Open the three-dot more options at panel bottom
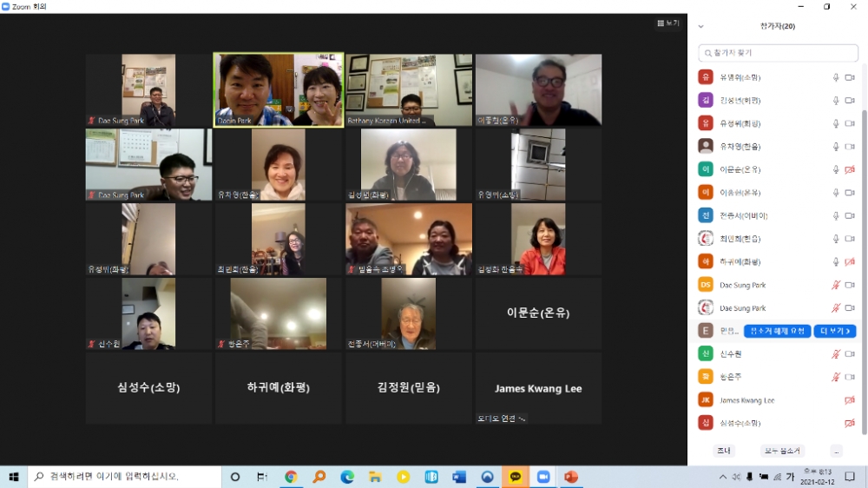The image size is (868, 488). (x=836, y=452)
